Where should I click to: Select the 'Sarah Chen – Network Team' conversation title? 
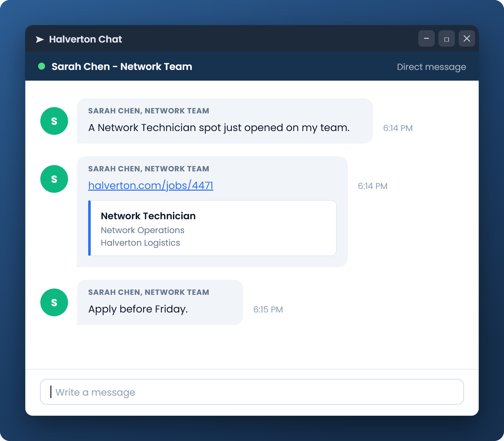pos(122,66)
